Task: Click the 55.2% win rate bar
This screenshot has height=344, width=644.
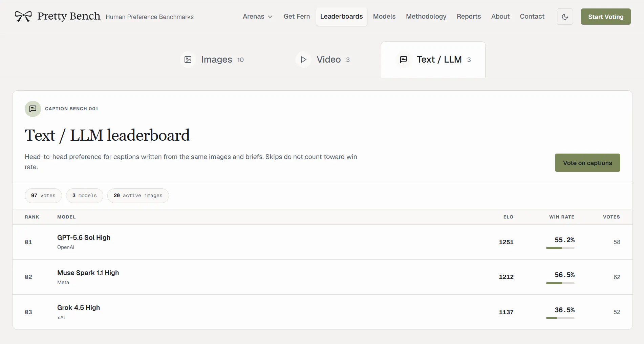Action: 560,248
